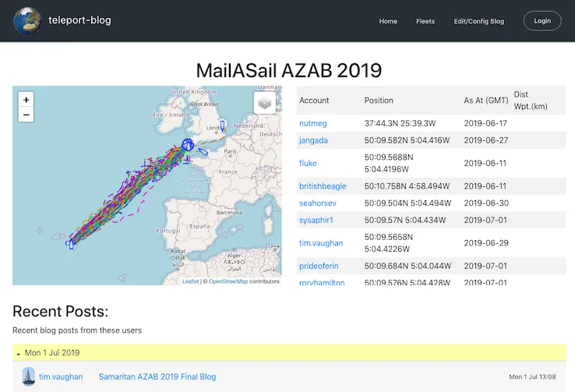
Task: Zoom out on the map
Action: pyautogui.click(x=26, y=115)
